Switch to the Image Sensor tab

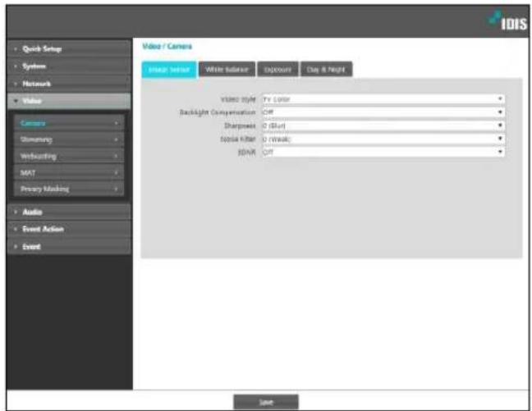pyautogui.click(x=169, y=70)
